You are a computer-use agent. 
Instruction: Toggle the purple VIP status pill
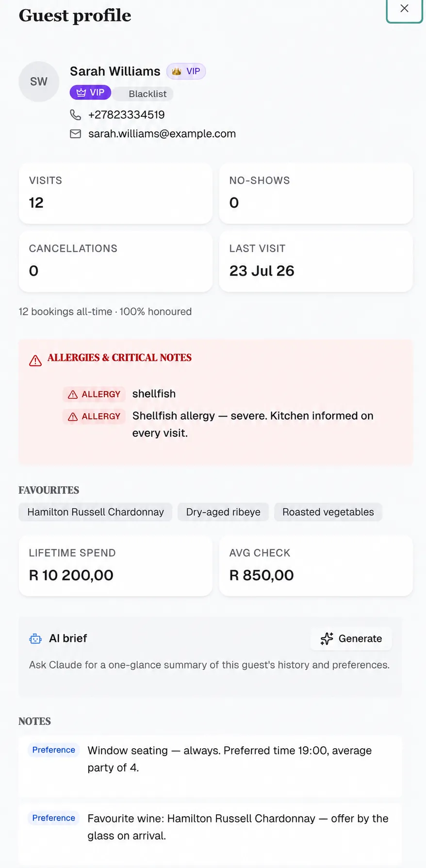click(90, 93)
